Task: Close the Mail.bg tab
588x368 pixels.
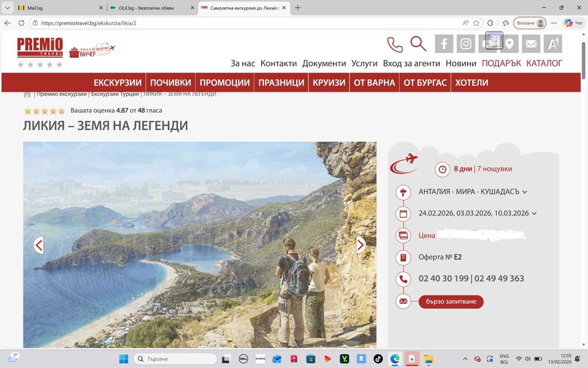Action: coord(101,8)
